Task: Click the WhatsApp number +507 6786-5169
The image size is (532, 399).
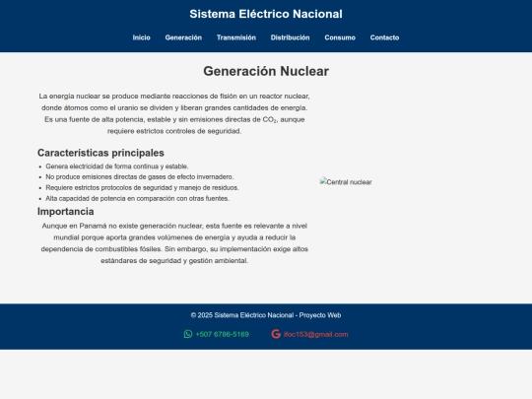Action: coord(223,334)
